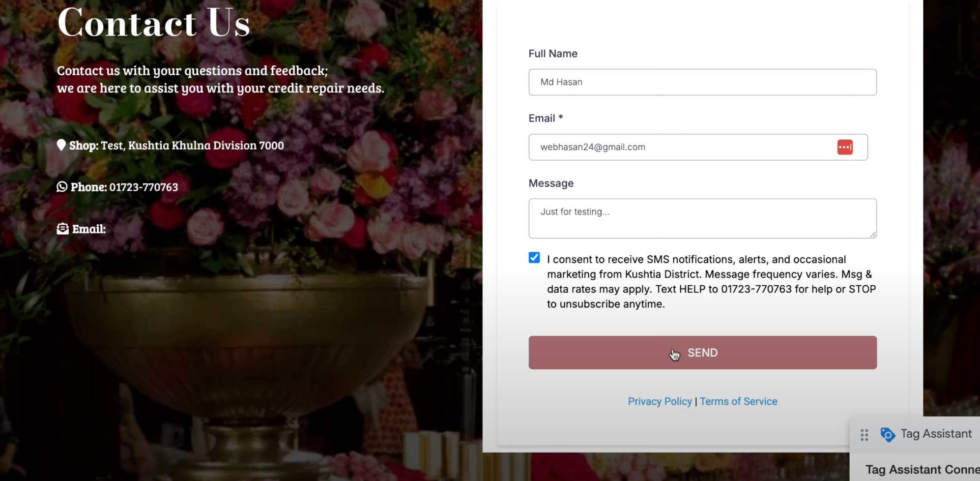Click the WhatsApp phone icon
This screenshot has width=980, height=481.
coord(62,187)
